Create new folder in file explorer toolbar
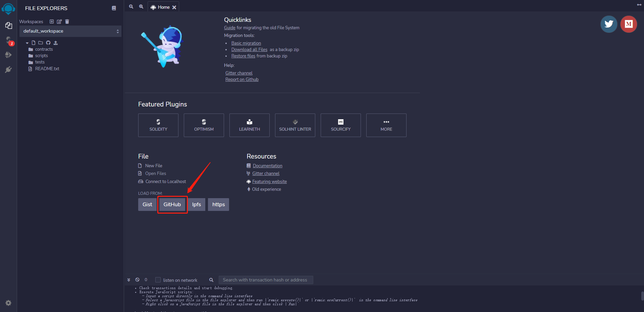This screenshot has width=644, height=312. (x=41, y=43)
